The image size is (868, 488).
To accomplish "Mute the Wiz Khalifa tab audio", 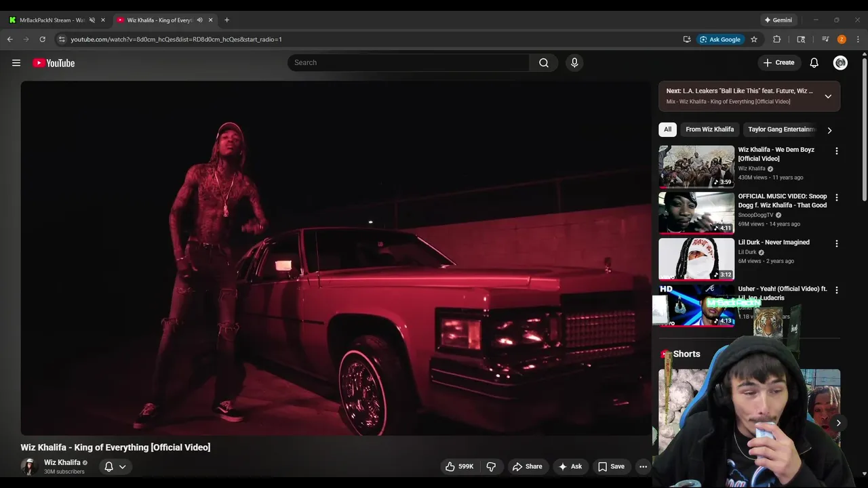I will (x=199, y=20).
